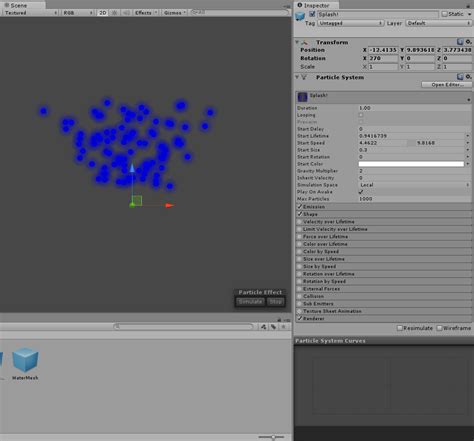The height and width of the screenshot is (441, 474).
Task: Enable the Collision module checkbox
Action: tap(300, 296)
